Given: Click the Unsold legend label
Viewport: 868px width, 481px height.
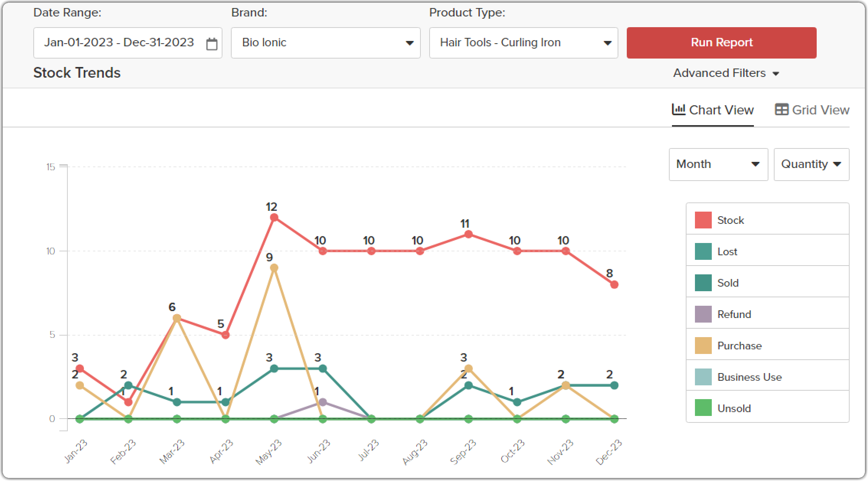Looking at the screenshot, I should pyautogui.click(x=734, y=409).
